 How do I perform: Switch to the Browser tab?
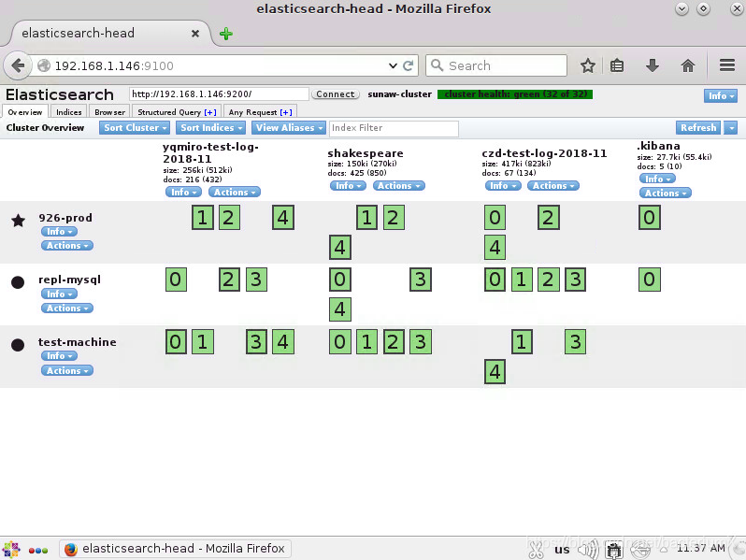[x=110, y=112]
